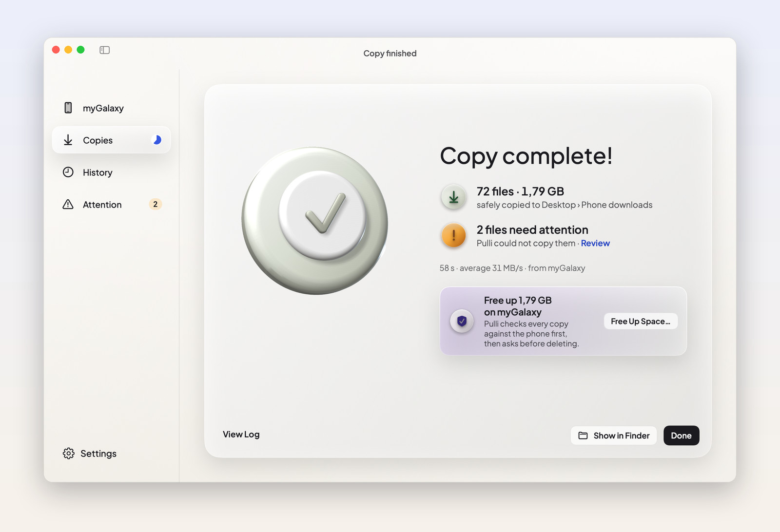This screenshot has width=780, height=532.
Task: Click the 'Copy finished' window title
Action: 390,54
